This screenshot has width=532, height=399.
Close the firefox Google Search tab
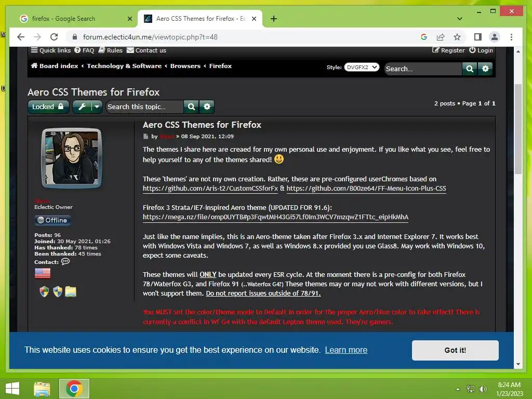129,19
